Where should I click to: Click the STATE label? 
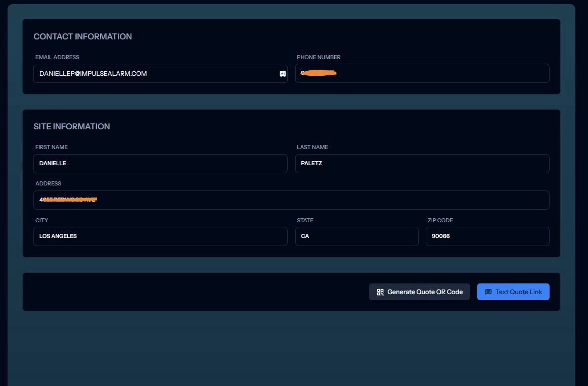click(305, 220)
